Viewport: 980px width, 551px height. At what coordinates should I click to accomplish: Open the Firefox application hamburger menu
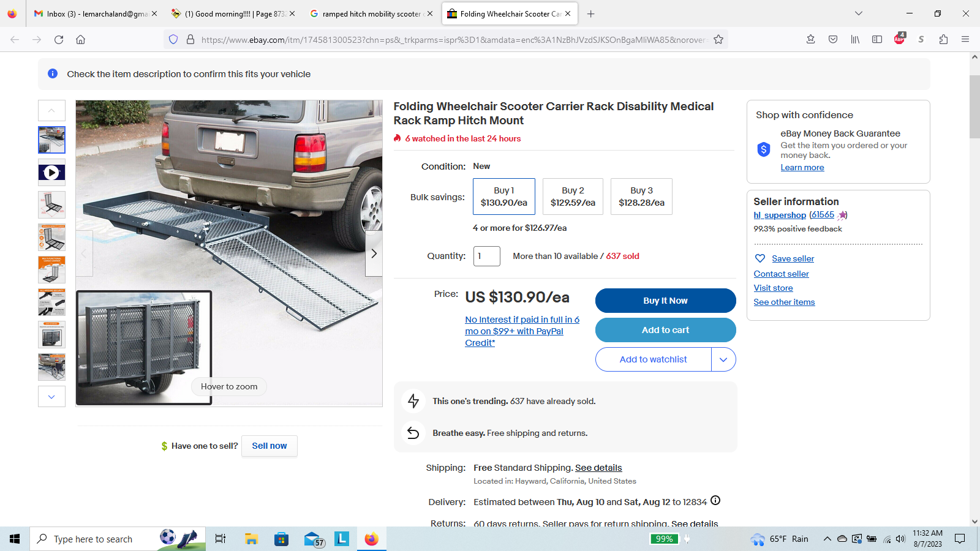tap(965, 39)
